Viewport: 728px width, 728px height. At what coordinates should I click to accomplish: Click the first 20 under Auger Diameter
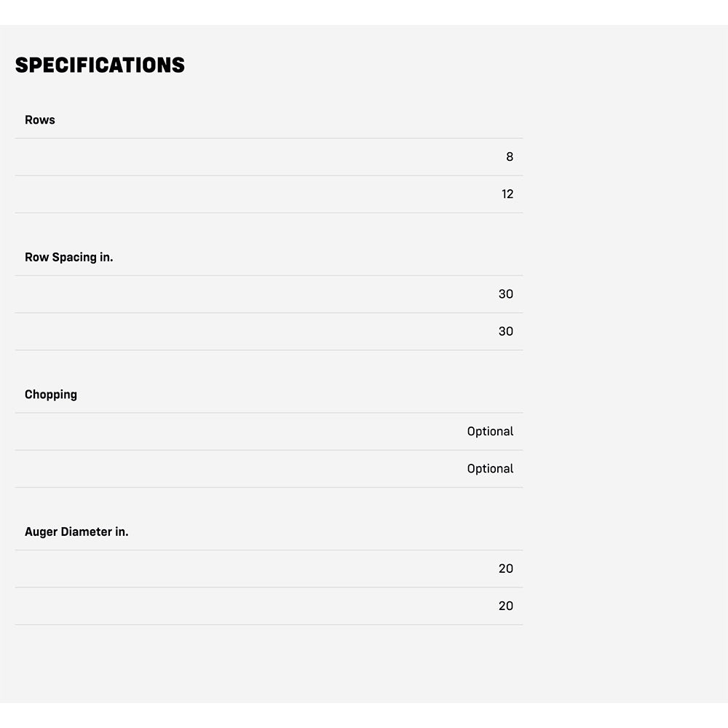[x=506, y=569]
